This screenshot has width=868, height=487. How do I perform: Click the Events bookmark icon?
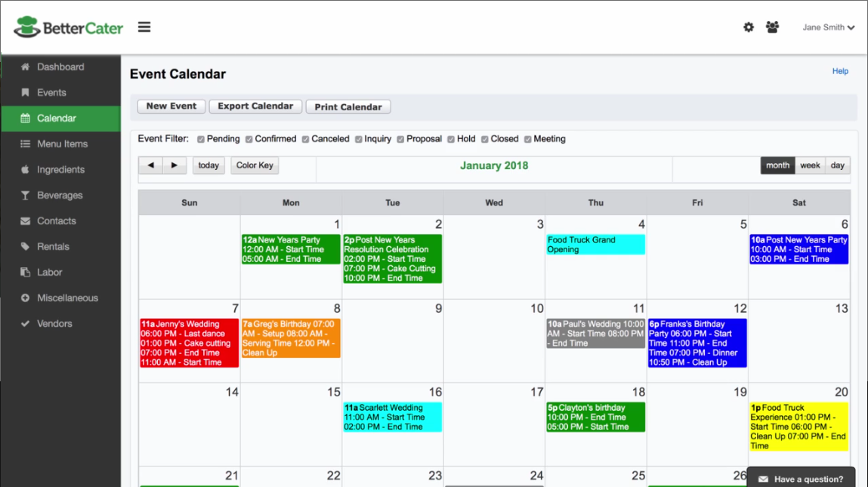coord(25,92)
